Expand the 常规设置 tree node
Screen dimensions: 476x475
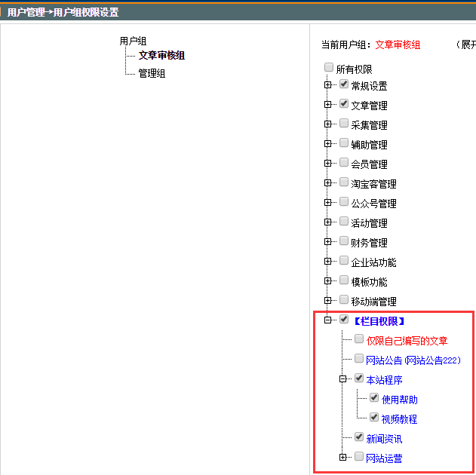point(328,85)
